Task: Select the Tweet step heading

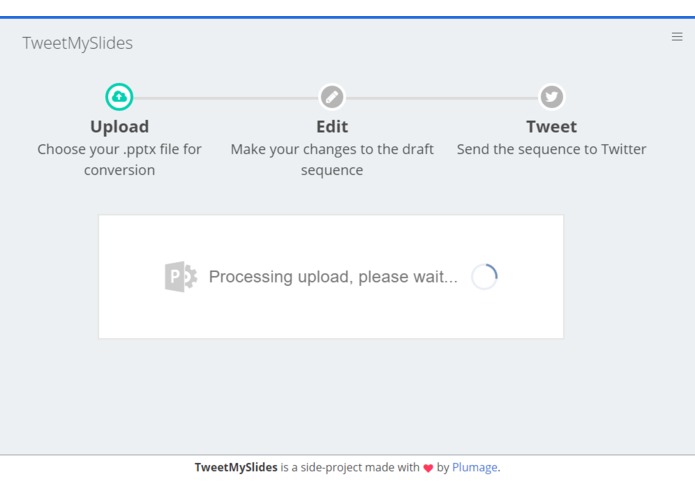Action: coord(551,127)
